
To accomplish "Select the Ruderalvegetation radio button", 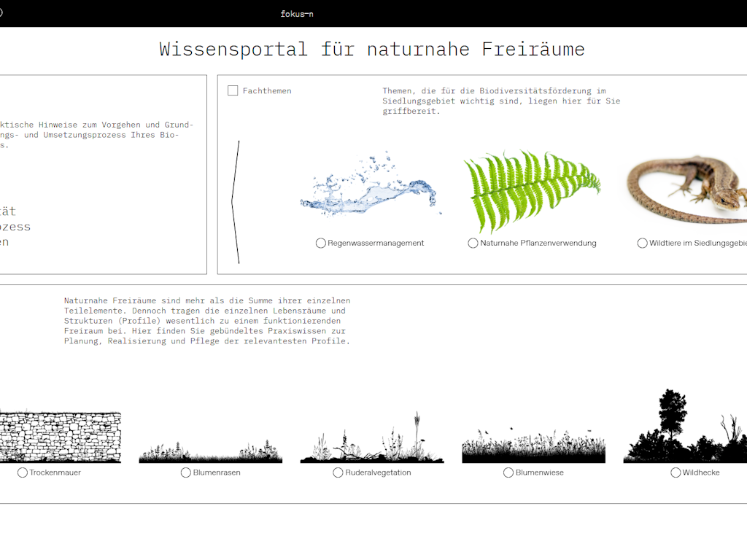I will point(338,472).
